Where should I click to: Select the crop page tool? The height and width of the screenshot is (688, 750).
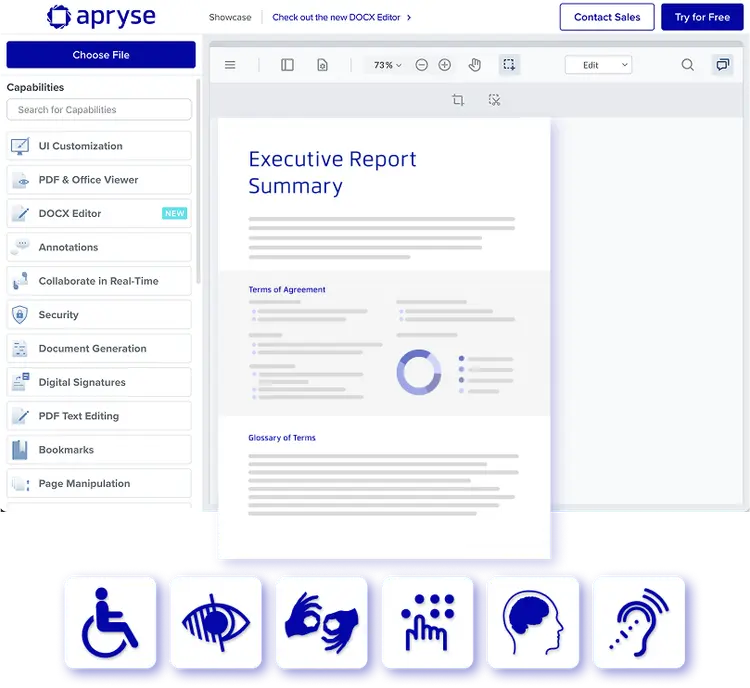tap(458, 100)
